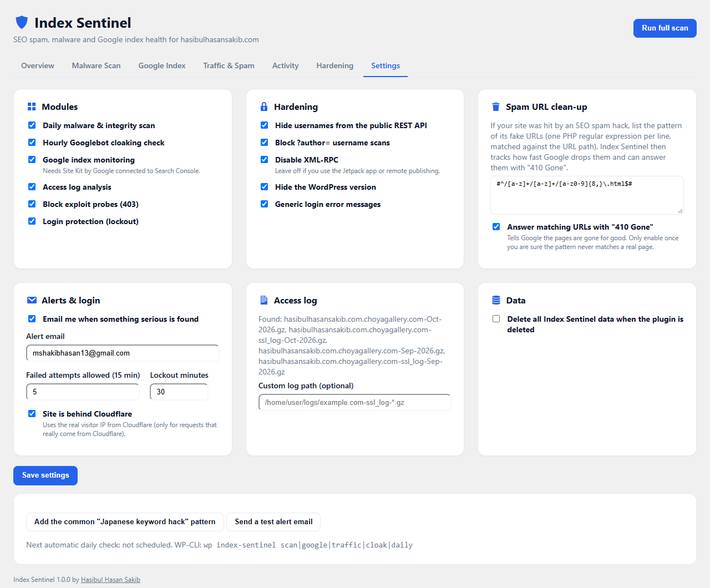Toggle the Disable XML-RPC checkbox
Screen dimensions: 710x588
265,160
